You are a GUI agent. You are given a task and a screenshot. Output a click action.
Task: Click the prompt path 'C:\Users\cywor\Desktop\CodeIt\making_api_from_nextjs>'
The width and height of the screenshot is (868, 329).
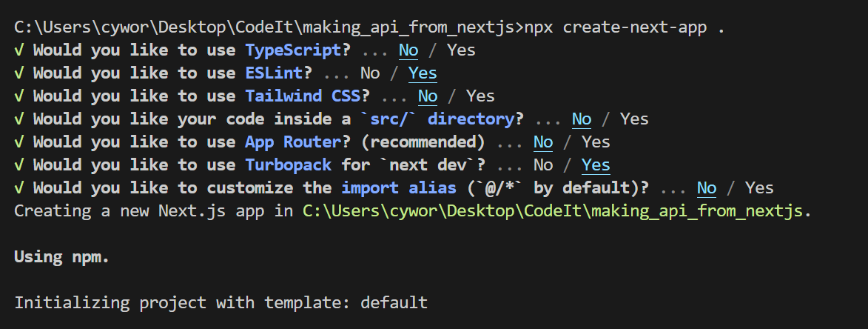click(x=269, y=27)
